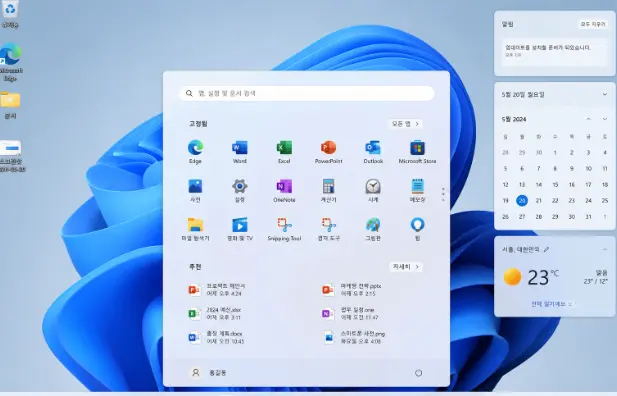This screenshot has width=617, height=396.
Task: Click the pinned apps page dots
Action: click(443, 194)
